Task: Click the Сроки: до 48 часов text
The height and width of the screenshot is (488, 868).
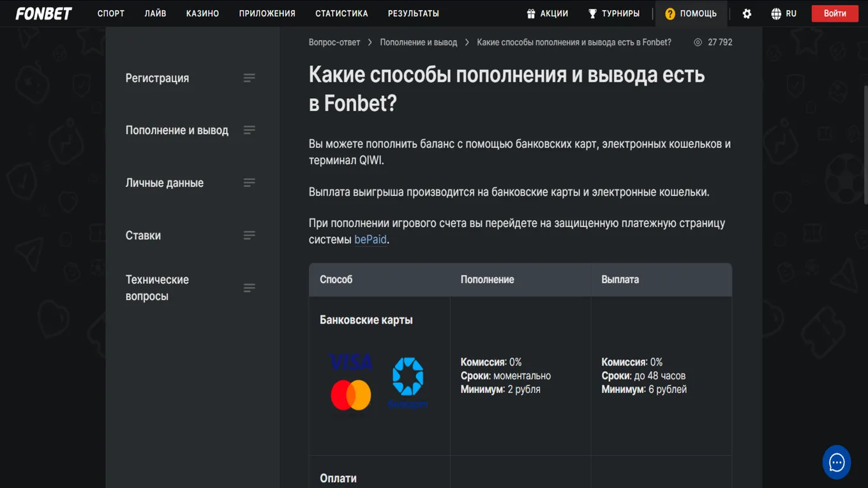Action: [x=643, y=376]
